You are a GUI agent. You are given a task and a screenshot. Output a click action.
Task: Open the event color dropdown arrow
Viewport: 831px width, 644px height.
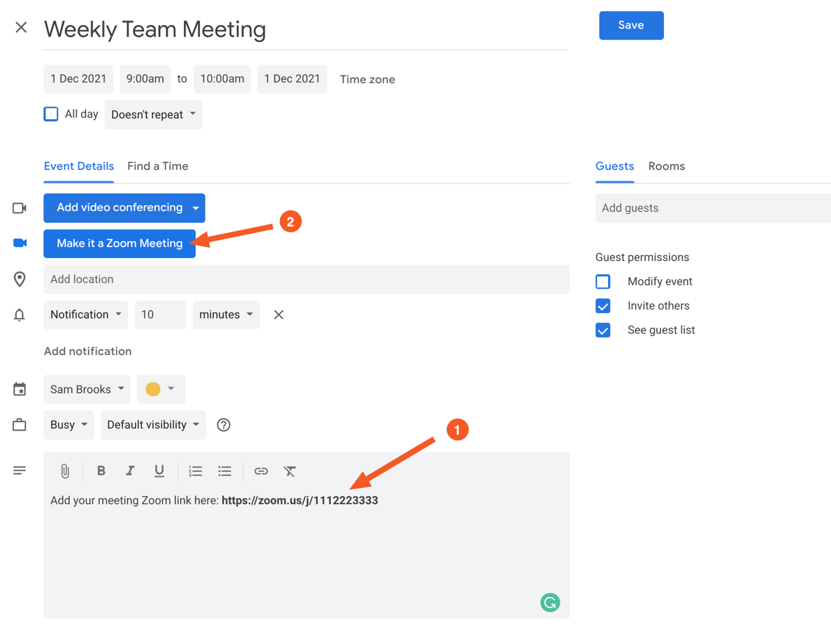pyautogui.click(x=171, y=389)
